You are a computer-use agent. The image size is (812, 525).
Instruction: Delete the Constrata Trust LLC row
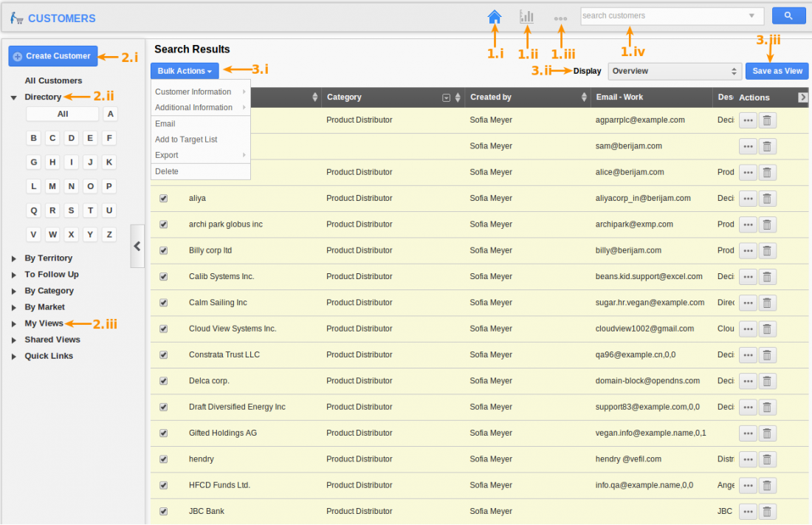[767, 355]
